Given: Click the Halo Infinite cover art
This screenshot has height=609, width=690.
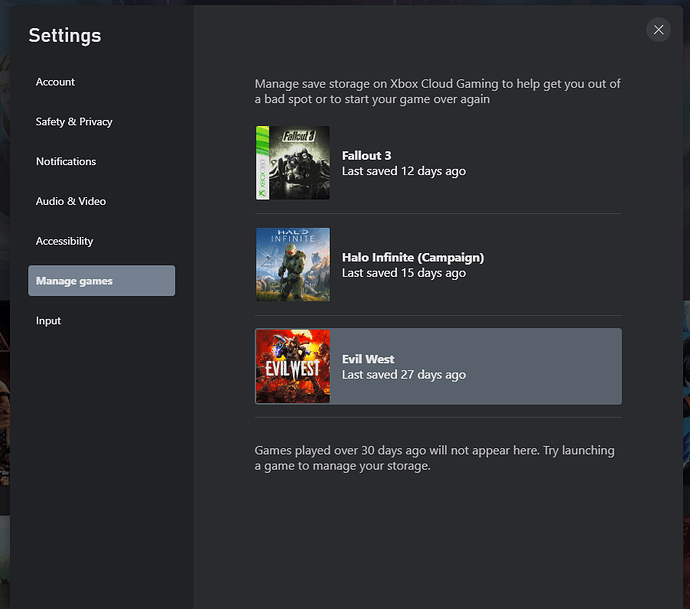Looking at the screenshot, I should (x=293, y=264).
